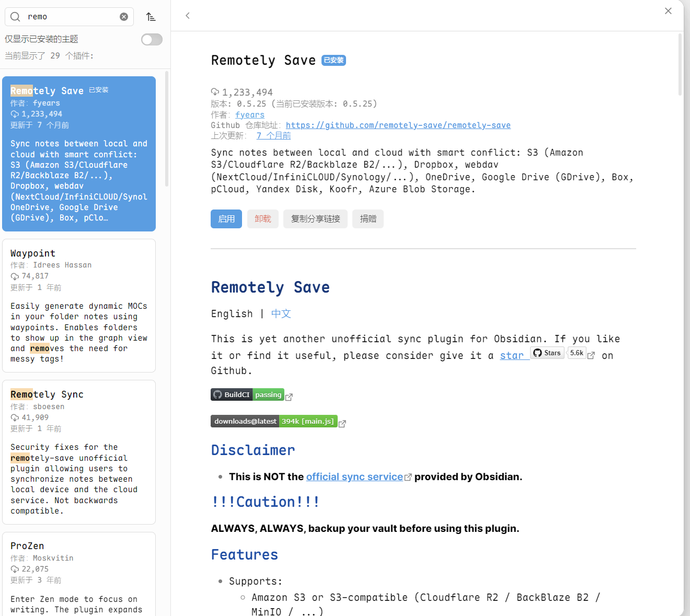Switch readme to Chinese version
The height and width of the screenshot is (616, 690).
(281, 314)
